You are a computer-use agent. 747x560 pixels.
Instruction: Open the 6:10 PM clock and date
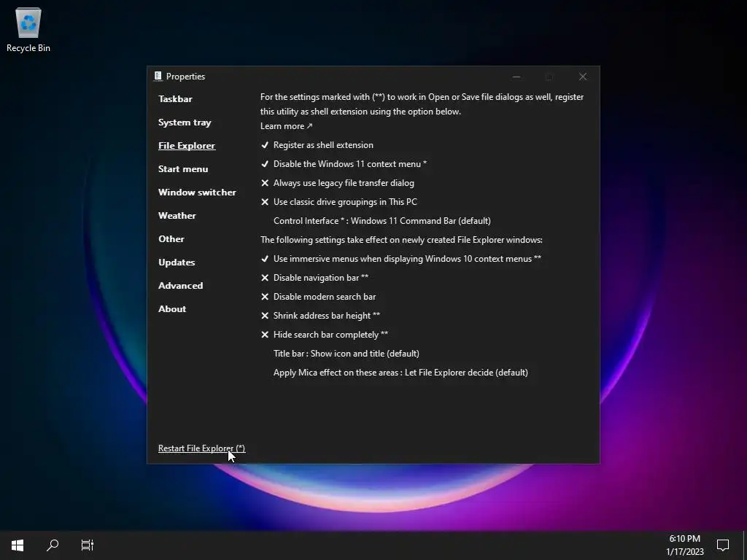coord(684,545)
